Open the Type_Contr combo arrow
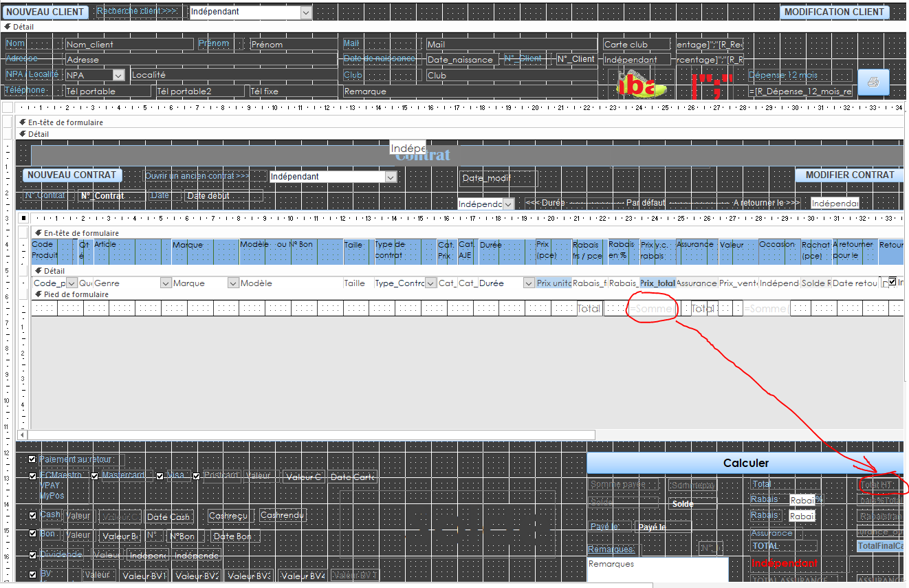Image resolution: width=909 pixels, height=588 pixels. coord(430,283)
